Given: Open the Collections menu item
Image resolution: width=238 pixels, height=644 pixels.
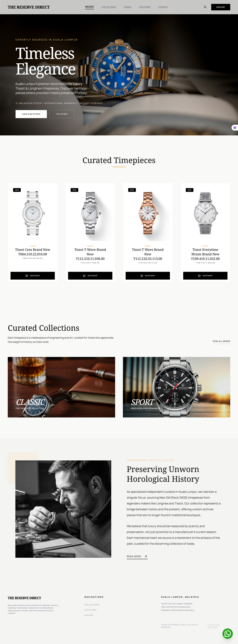Looking at the screenshot, I should [109, 7].
